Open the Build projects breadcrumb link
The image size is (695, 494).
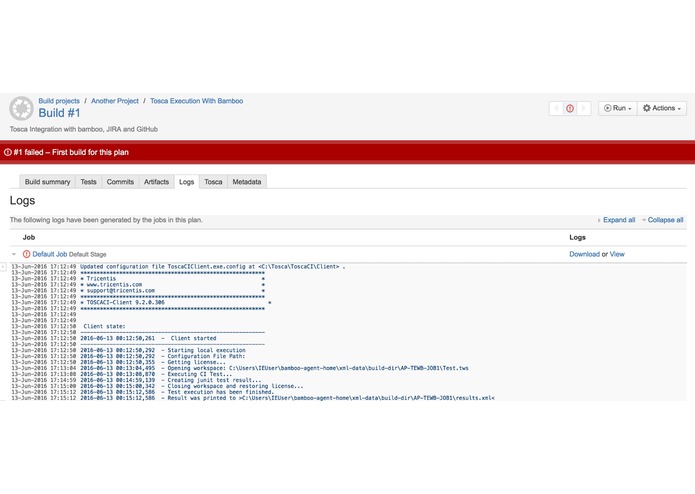[59, 101]
